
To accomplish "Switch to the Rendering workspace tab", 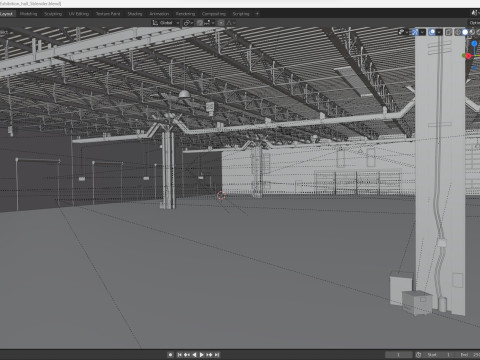I will coord(185,14).
